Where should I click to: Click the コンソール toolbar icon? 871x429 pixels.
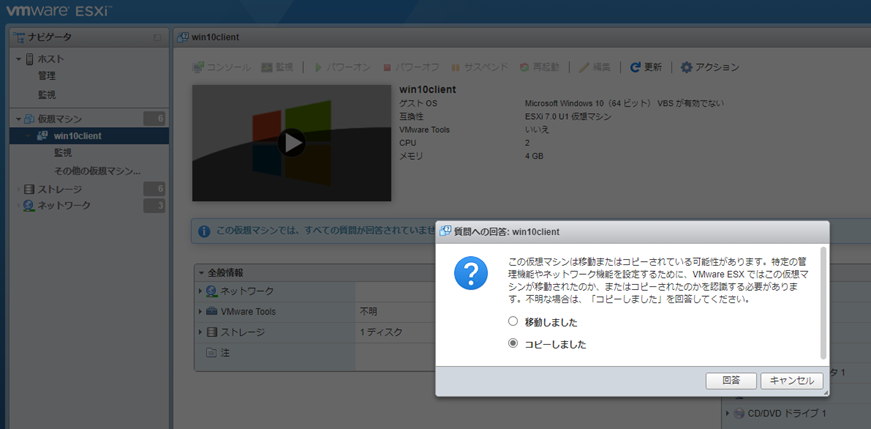(x=198, y=67)
